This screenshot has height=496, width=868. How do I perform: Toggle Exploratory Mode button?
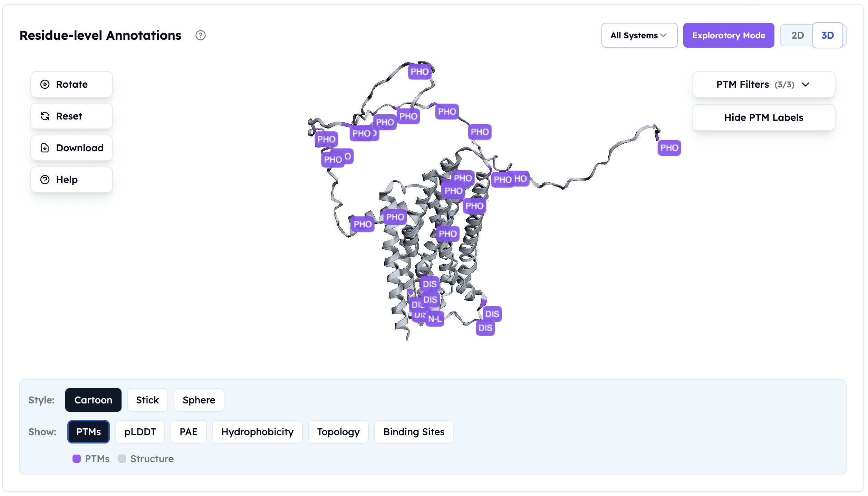point(728,35)
